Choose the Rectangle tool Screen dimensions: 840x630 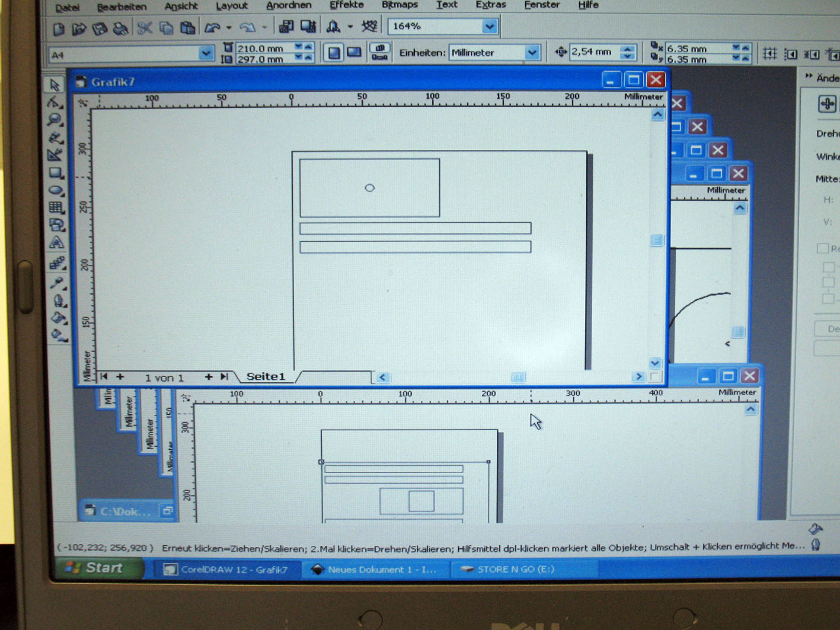[55, 173]
